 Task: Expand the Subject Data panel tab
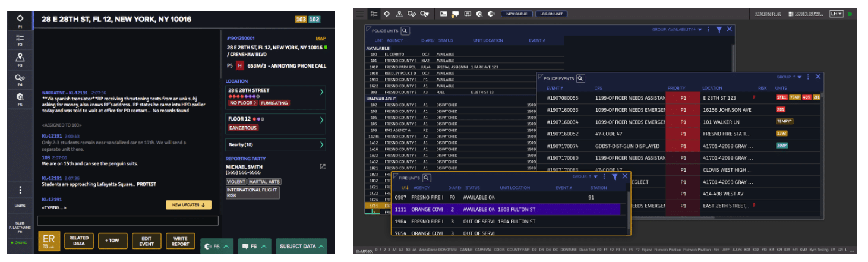click(x=303, y=246)
